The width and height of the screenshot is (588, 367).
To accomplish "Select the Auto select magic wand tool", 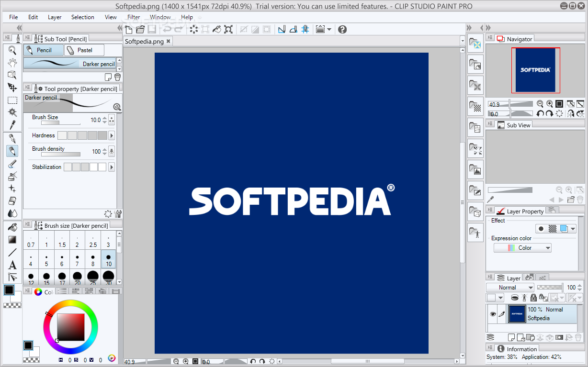I will pyautogui.click(x=12, y=112).
